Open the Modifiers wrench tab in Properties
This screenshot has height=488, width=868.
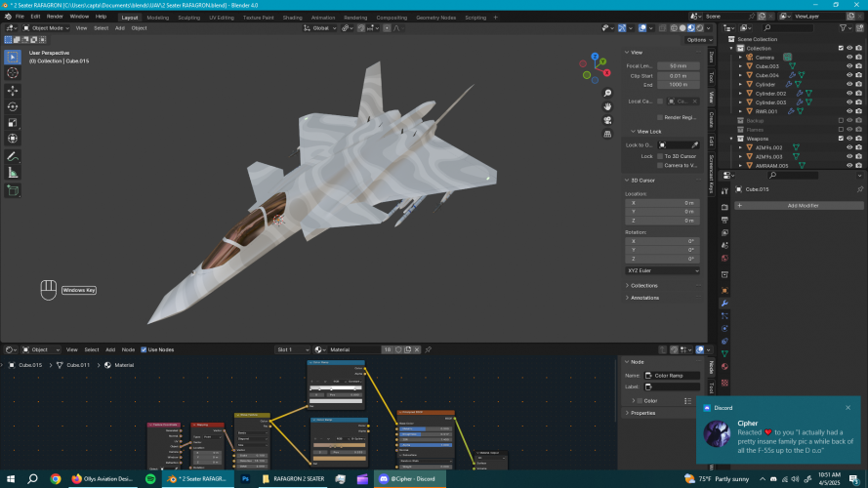(724, 304)
